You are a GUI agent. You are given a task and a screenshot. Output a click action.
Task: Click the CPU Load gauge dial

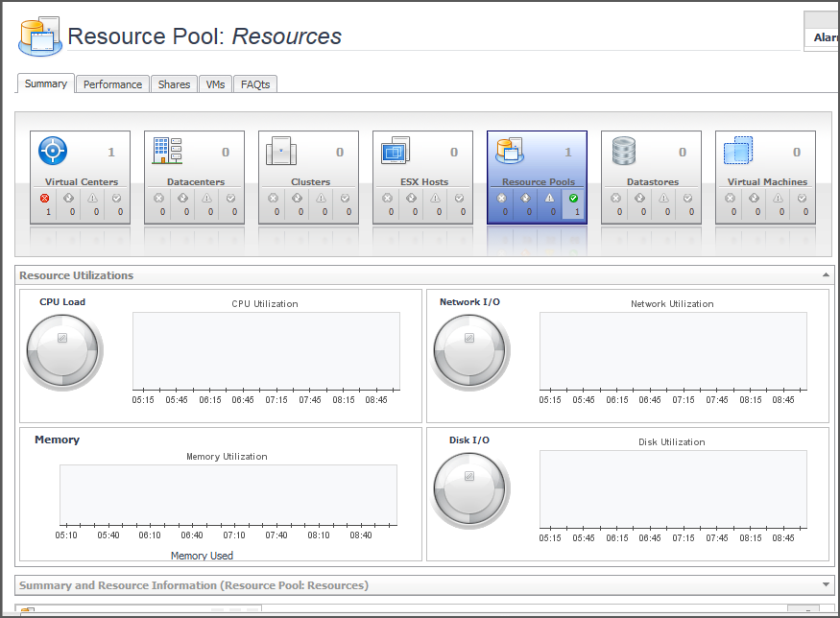(63, 350)
